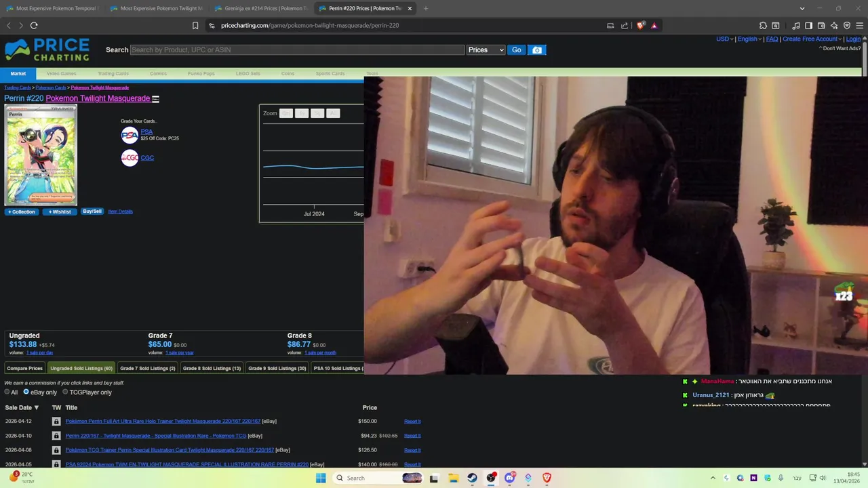Click the PSA grading logo icon
This screenshot has height=488, width=868.
(x=130, y=135)
